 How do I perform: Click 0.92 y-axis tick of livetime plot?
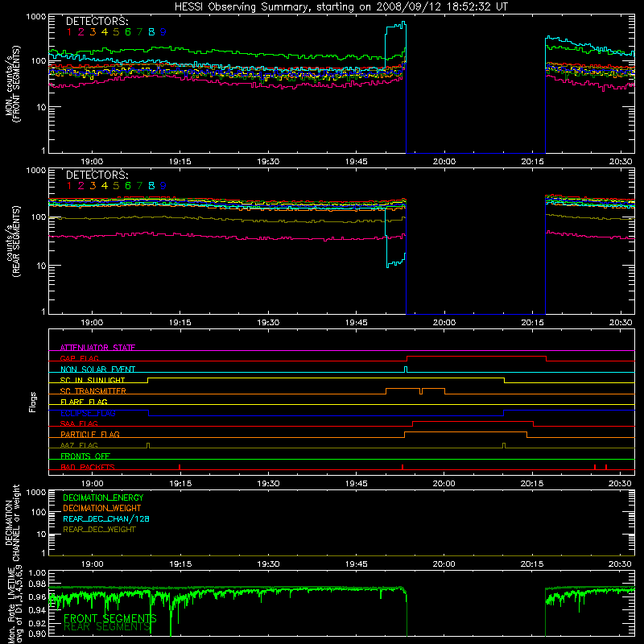(38, 623)
